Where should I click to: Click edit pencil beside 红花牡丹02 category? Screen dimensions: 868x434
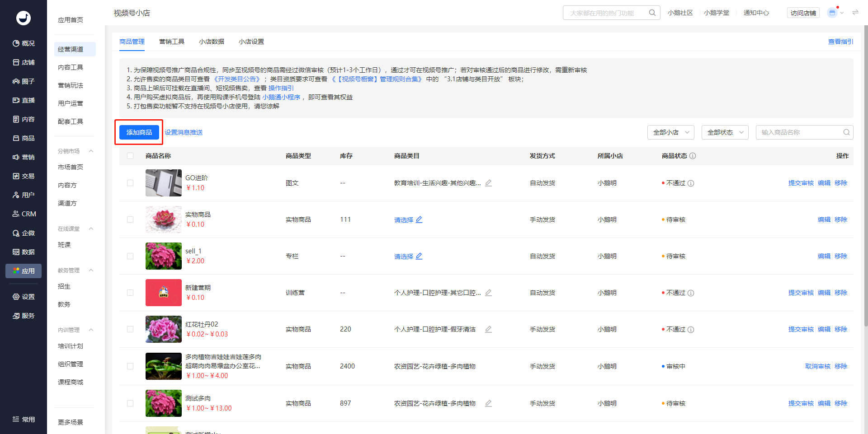[488, 329]
